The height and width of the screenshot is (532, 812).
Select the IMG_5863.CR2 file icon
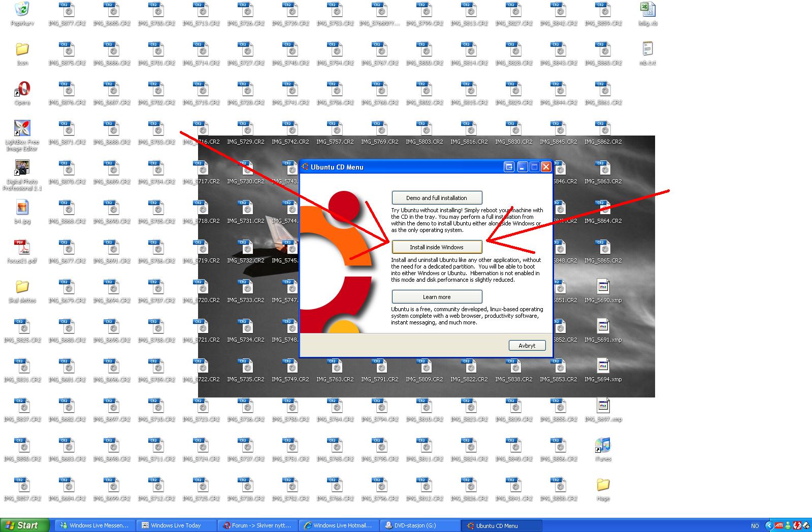point(603,168)
